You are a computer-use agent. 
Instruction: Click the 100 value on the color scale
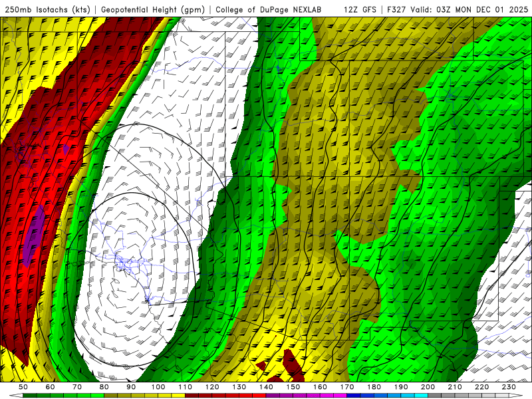[x=158, y=387]
